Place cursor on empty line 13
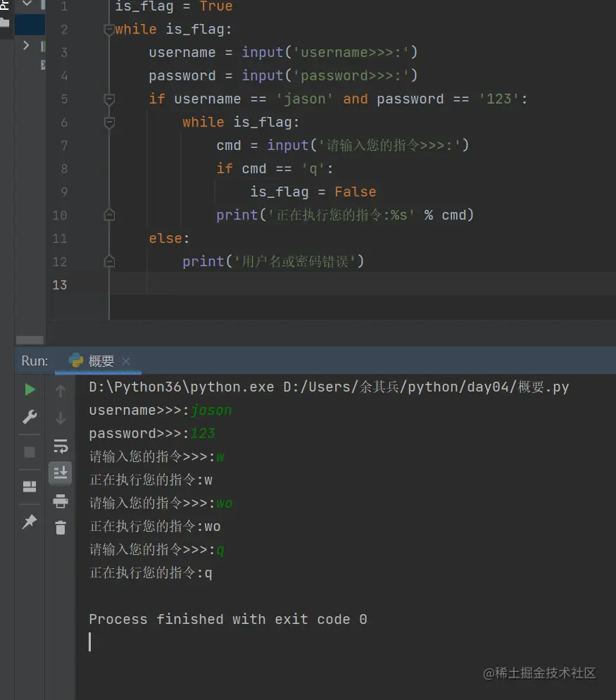 click(363, 285)
